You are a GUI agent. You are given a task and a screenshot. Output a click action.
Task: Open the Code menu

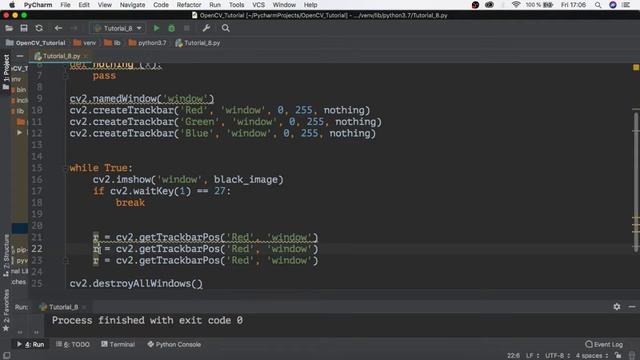click(161, 5)
